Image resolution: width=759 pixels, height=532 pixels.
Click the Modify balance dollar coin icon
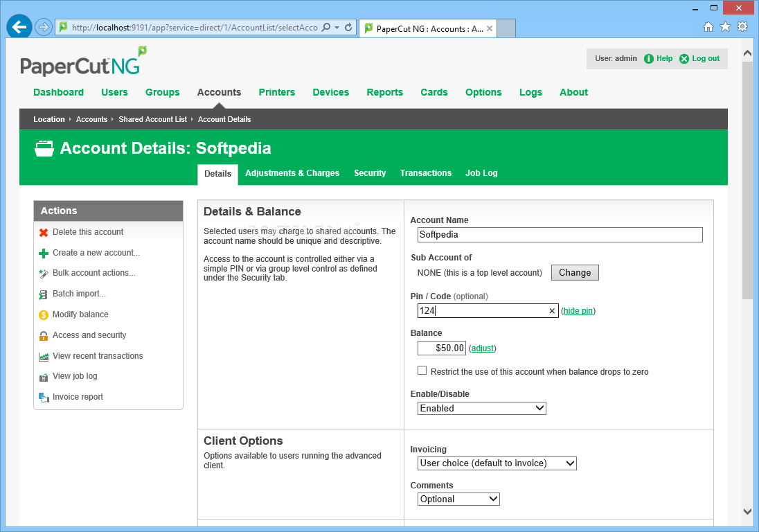click(44, 315)
